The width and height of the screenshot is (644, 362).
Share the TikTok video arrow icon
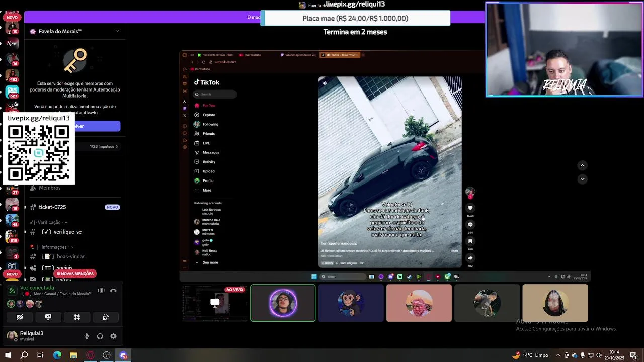470,258
